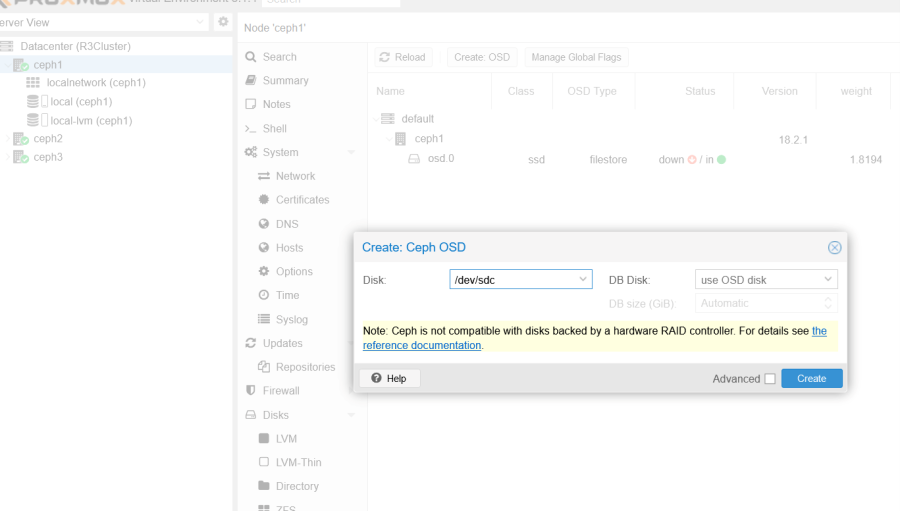
Task: Click the gear icon beside Server View
Action: click(x=223, y=22)
